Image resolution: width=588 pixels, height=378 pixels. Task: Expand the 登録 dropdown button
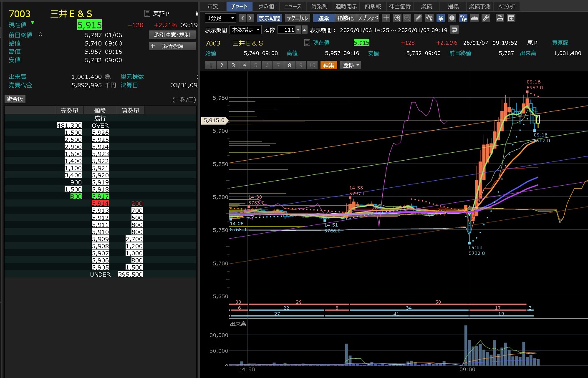[351, 65]
